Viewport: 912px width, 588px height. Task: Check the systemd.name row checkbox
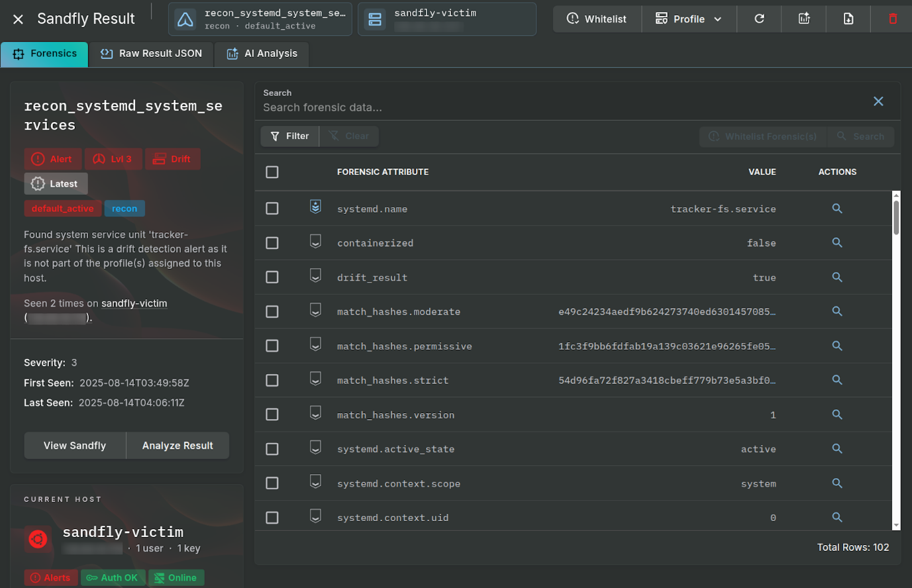(x=272, y=209)
